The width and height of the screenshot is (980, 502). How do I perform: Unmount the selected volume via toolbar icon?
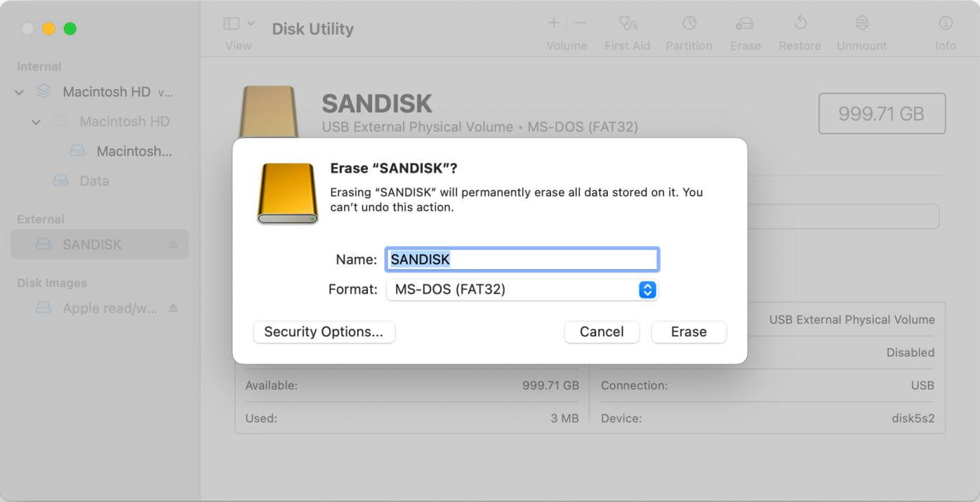(861, 31)
